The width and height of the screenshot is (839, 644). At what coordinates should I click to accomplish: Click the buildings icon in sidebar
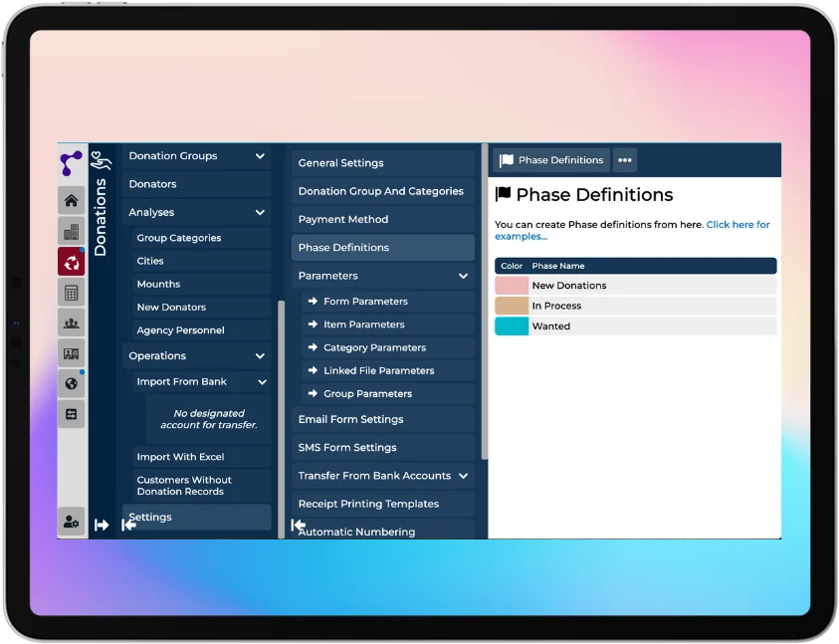71,232
